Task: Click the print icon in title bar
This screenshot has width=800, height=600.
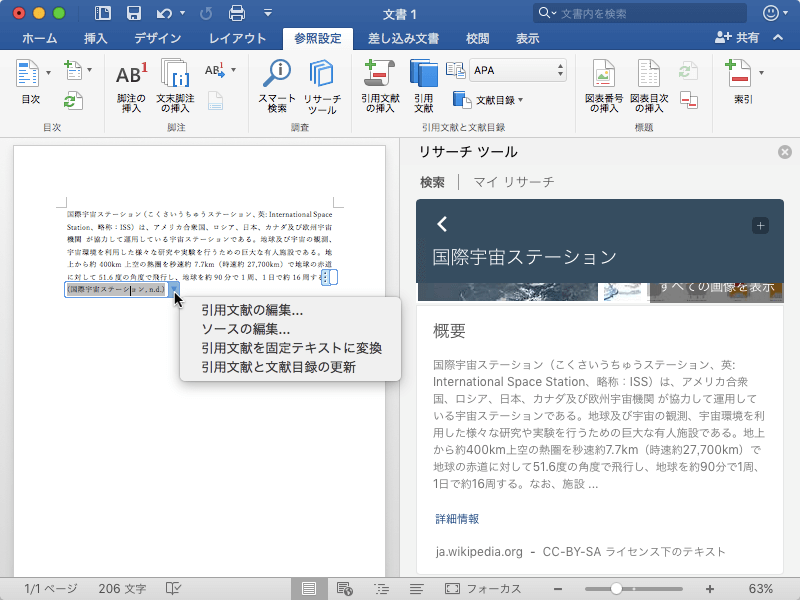Action: (x=237, y=13)
